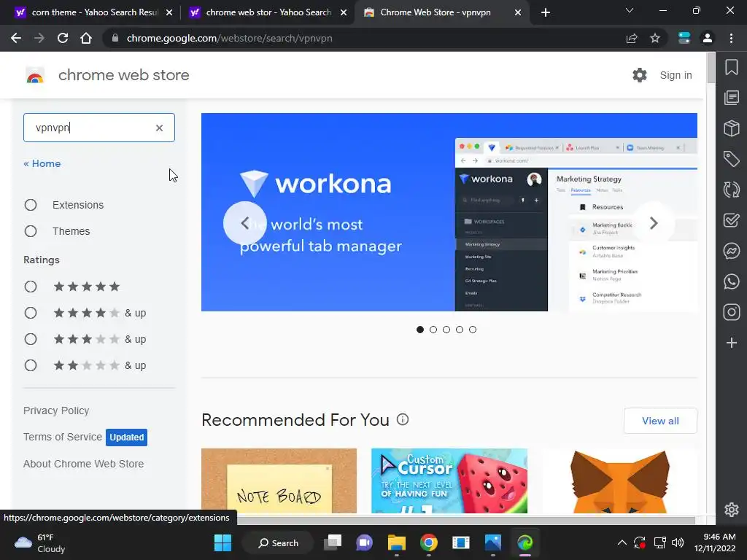Open the Windows Start menu

[222, 542]
